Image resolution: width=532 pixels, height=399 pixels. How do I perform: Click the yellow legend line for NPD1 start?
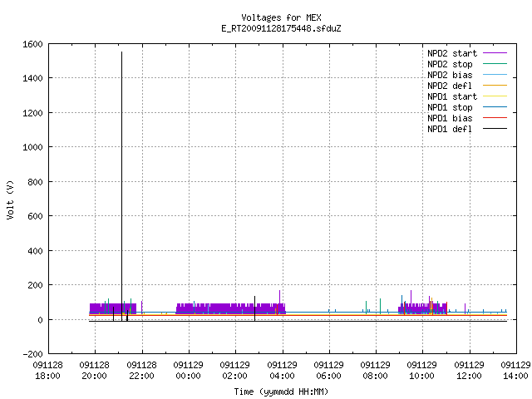(x=495, y=96)
